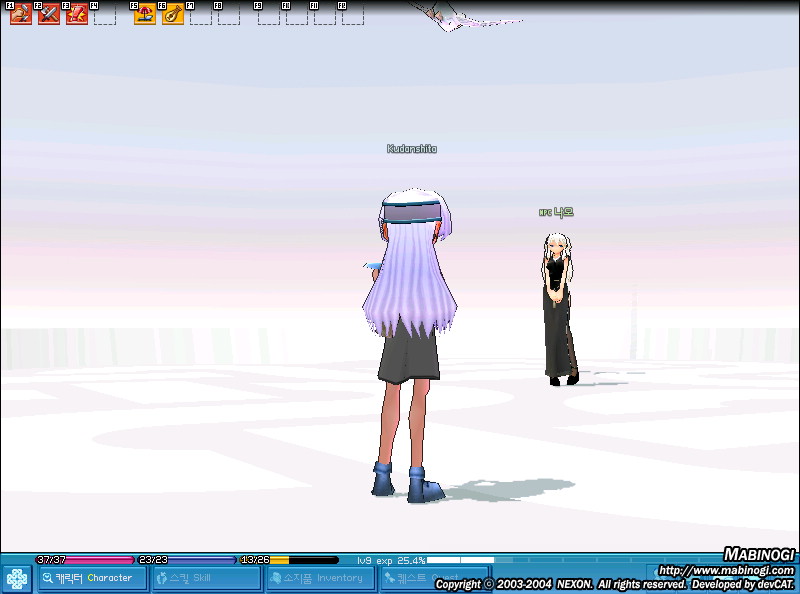The width and height of the screenshot is (800, 594).
Task: Select the purple-haired player character
Action: [x=410, y=344]
